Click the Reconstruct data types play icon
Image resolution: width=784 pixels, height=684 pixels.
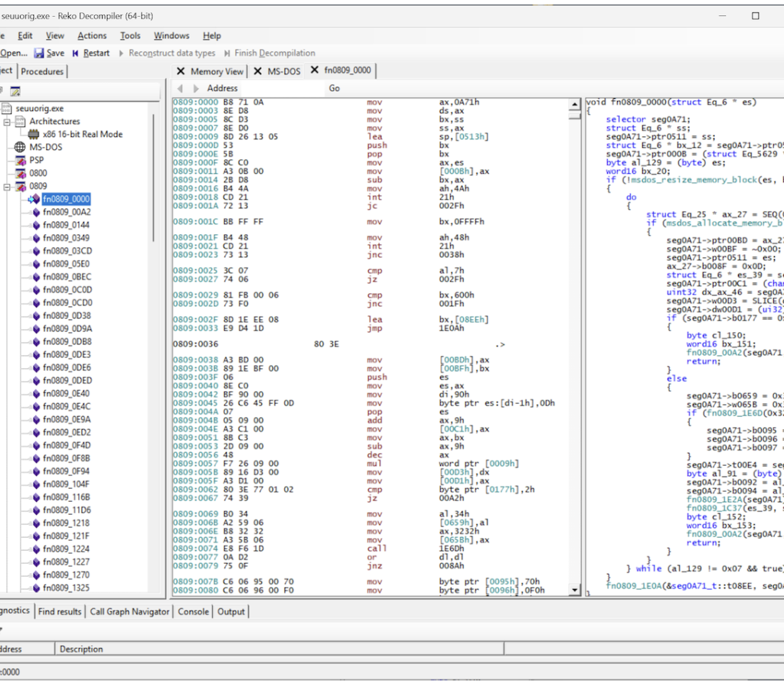point(121,53)
